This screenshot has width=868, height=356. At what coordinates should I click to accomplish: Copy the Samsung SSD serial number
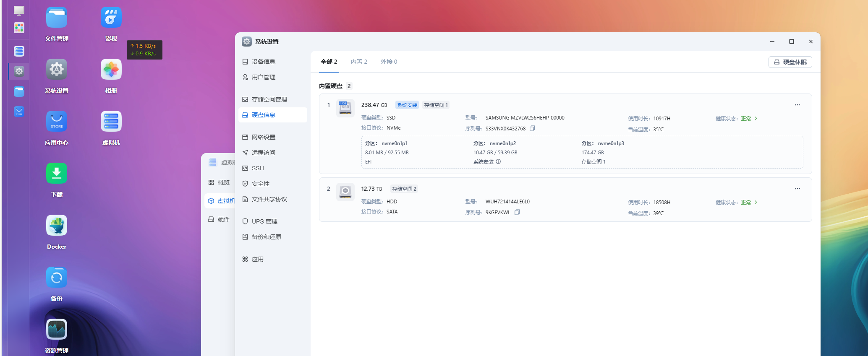point(532,129)
